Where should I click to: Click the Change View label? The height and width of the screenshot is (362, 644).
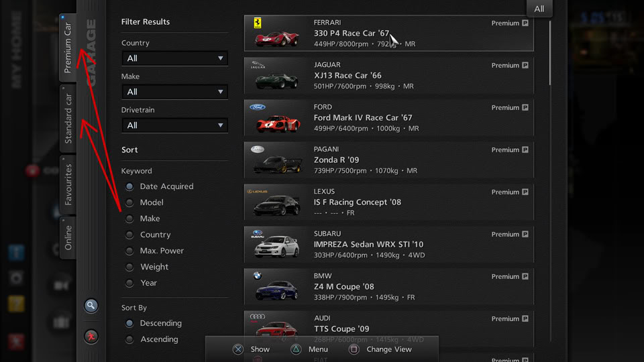tap(389, 349)
